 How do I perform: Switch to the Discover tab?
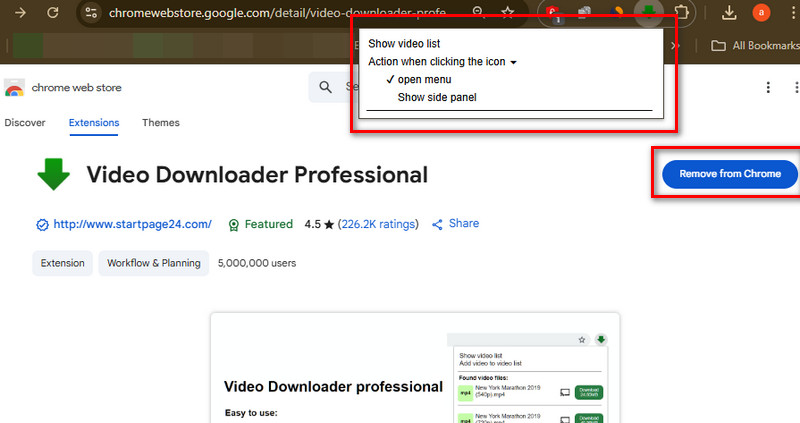24,123
